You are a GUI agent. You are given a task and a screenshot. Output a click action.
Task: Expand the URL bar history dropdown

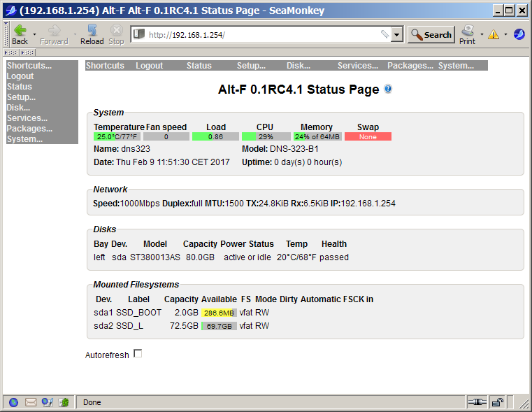tap(396, 34)
